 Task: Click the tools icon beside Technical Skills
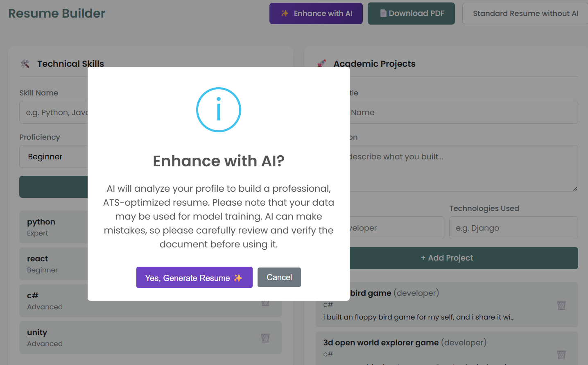[25, 63]
